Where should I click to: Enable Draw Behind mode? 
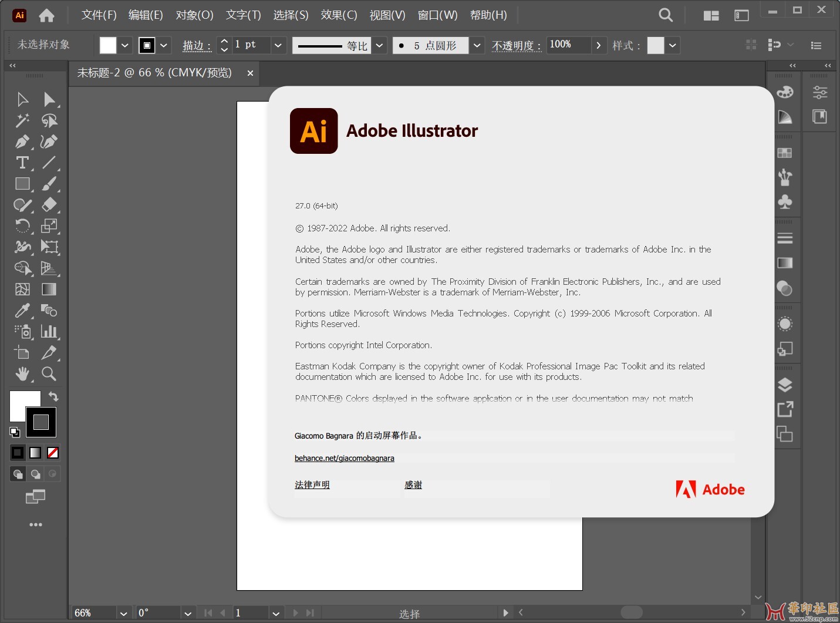(35, 474)
